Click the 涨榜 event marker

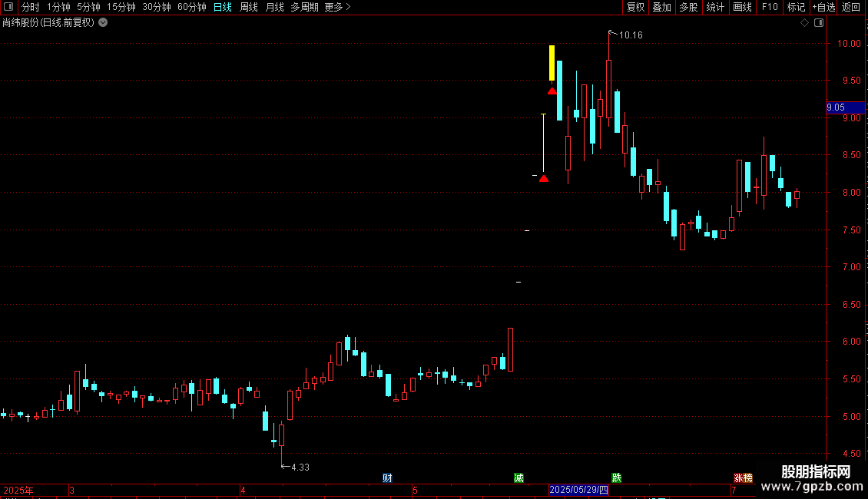point(743,478)
